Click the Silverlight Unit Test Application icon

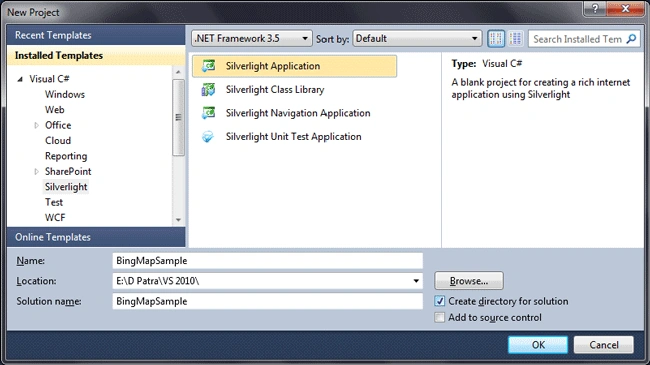pos(208,136)
